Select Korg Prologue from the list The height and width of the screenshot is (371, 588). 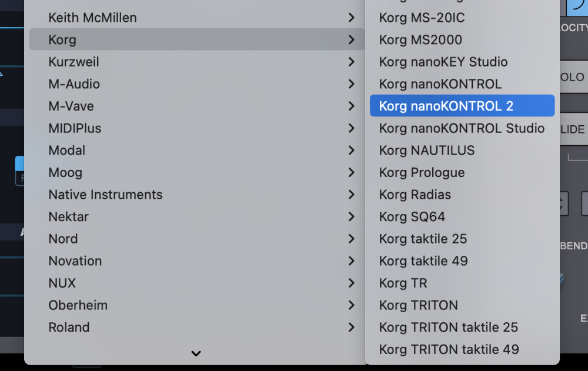pos(422,173)
